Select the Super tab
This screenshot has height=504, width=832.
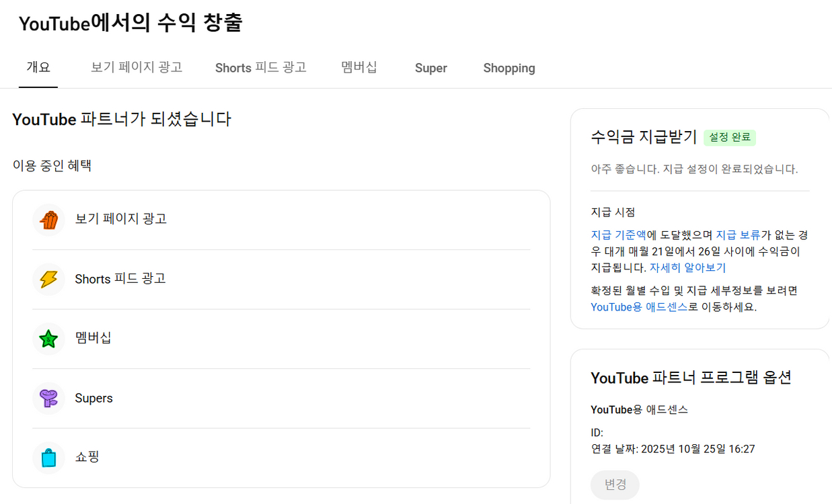tap(430, 68)
